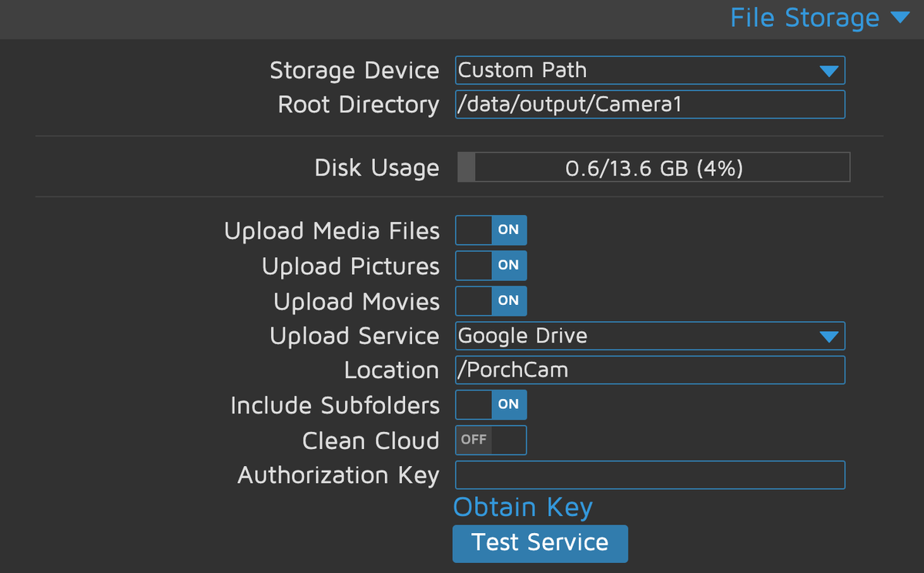Click the Upload Service label text

point(354,337)
